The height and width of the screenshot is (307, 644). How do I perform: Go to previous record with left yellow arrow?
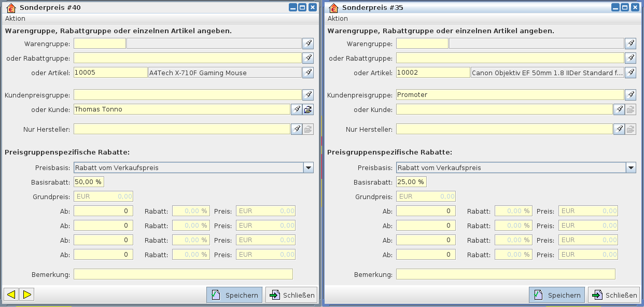[x=11, y=295]
